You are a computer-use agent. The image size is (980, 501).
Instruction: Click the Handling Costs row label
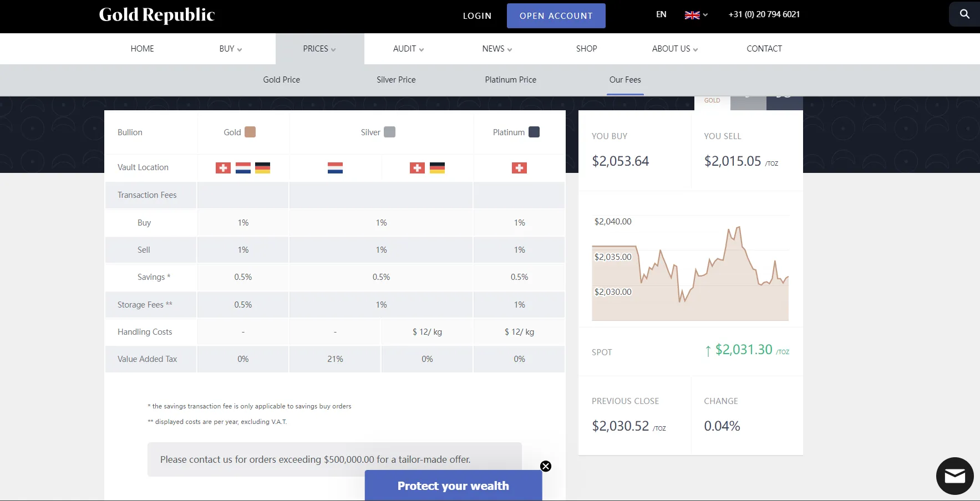[x=145, y=332]
